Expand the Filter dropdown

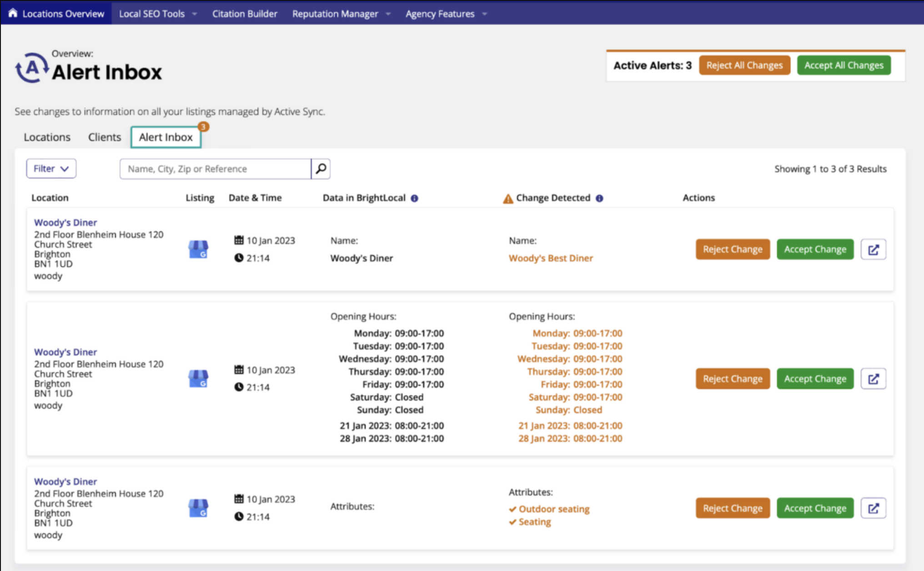(x=51, y=168)
